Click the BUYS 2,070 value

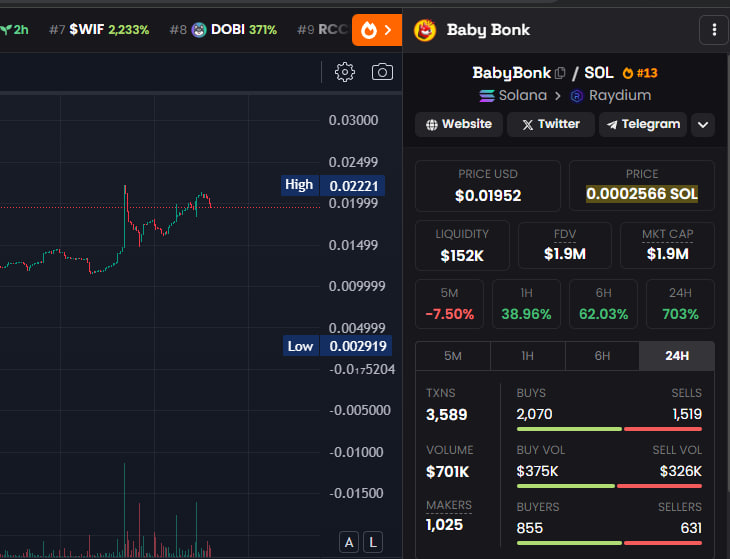pyautogui.click(x=534, y=414)
